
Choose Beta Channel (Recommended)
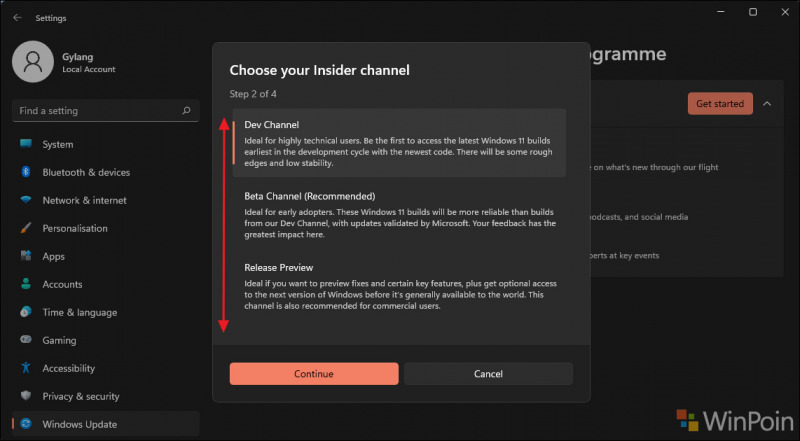[x=399, y=214]
